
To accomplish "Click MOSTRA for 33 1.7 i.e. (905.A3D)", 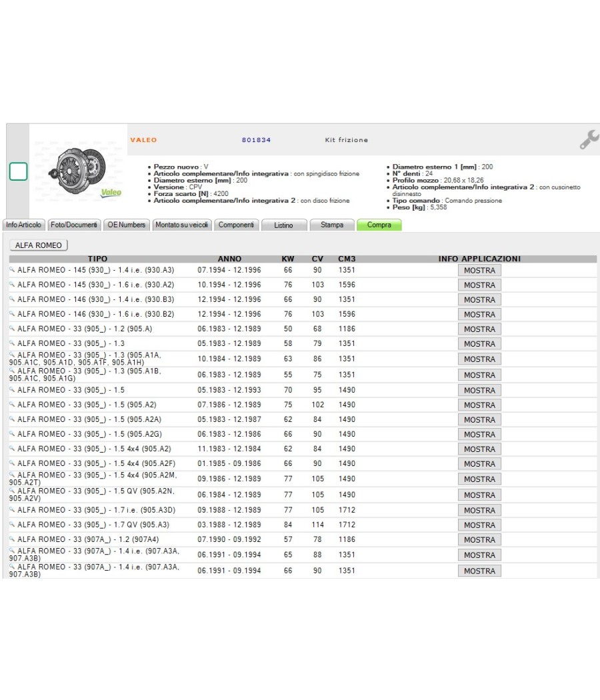I will pyautogui.click(x=479, y=510).
